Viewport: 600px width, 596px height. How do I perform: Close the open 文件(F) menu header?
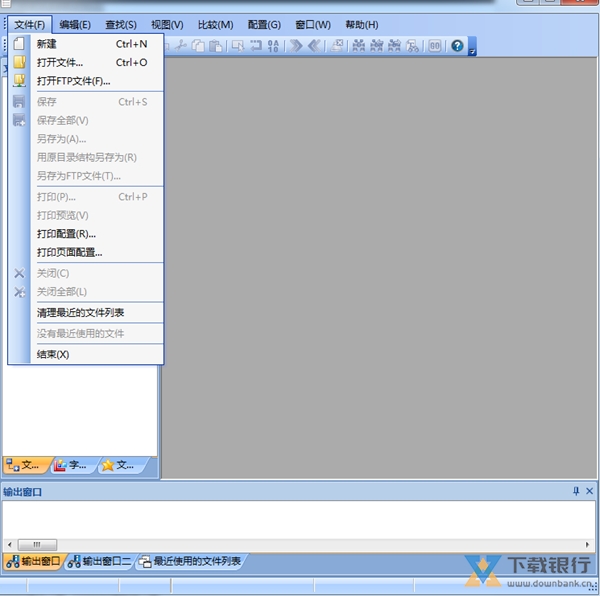(x=30, y=25)
